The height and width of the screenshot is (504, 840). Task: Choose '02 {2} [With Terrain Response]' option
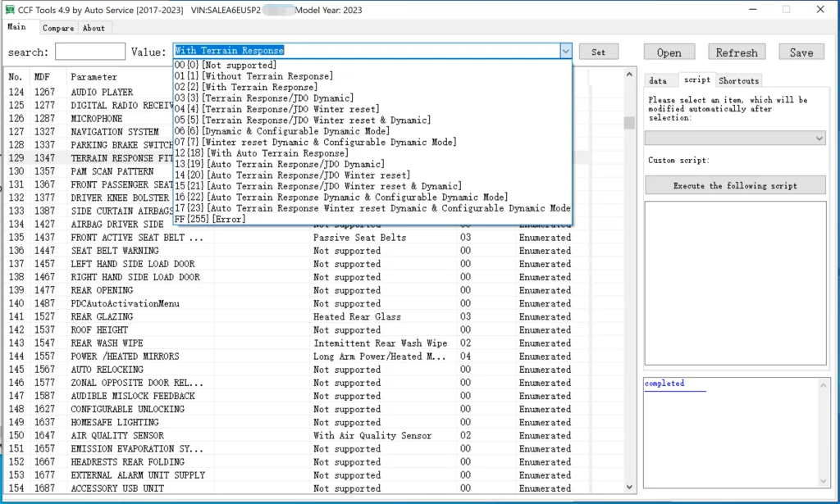[373, 87]
